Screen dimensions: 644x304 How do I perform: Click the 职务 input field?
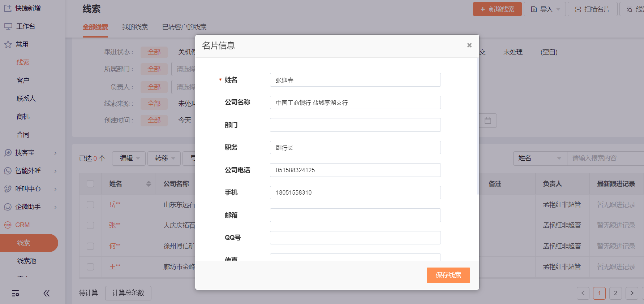(x=355, y=148)
